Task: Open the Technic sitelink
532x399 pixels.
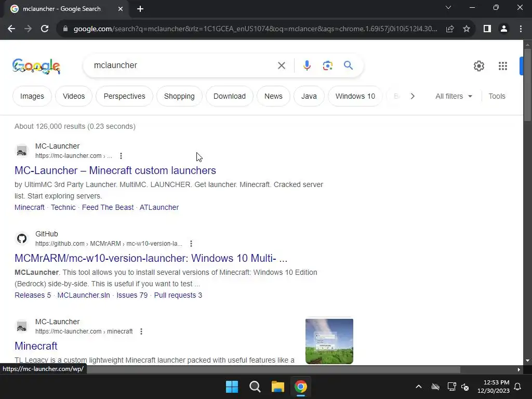Action: tap(63, 207)
